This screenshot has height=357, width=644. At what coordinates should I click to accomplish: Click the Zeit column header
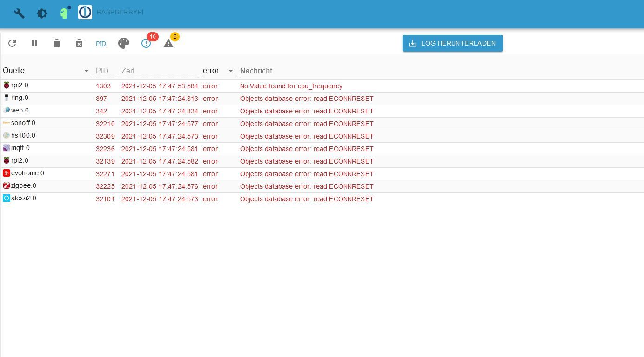127,71
